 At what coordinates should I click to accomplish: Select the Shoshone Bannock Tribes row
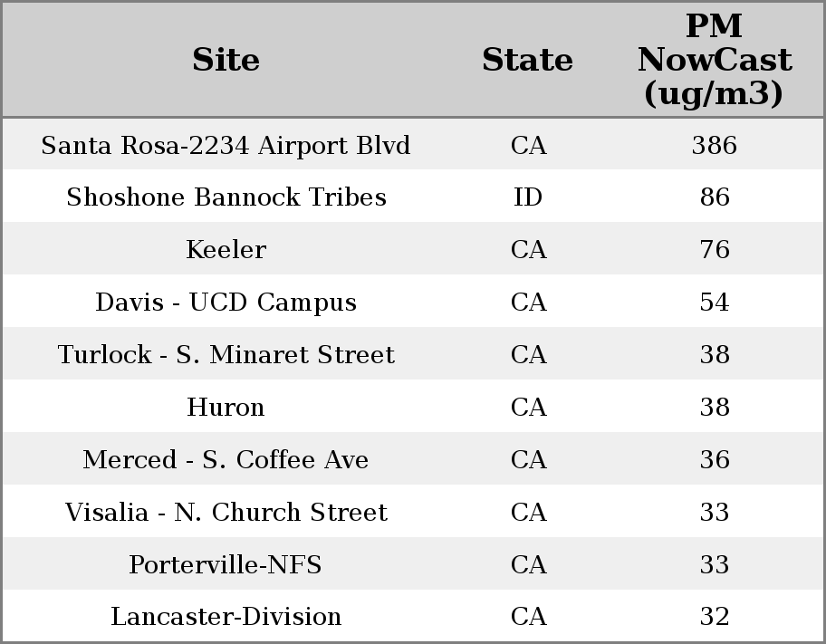(x=226, y=197)
